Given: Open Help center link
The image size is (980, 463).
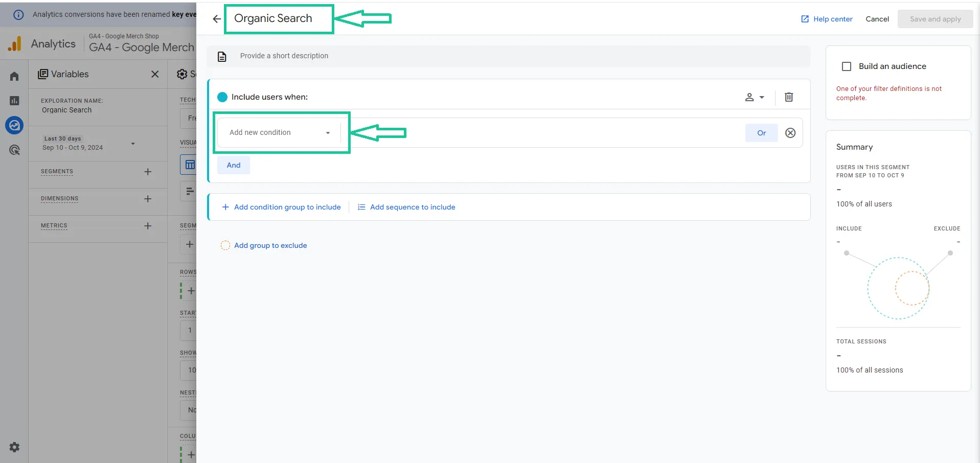Looking at the screenshot, I should [827, 19].
